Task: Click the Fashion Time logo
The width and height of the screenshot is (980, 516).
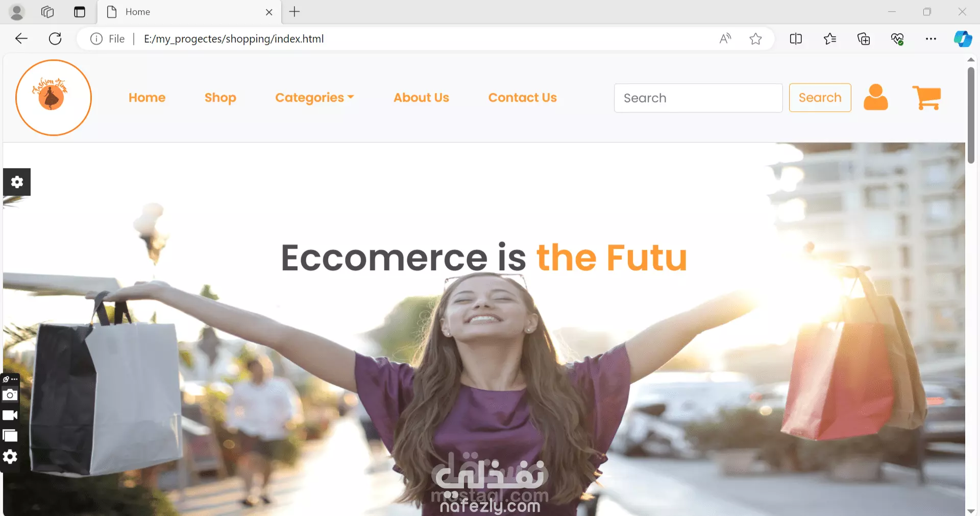Action: pos(54,98)
